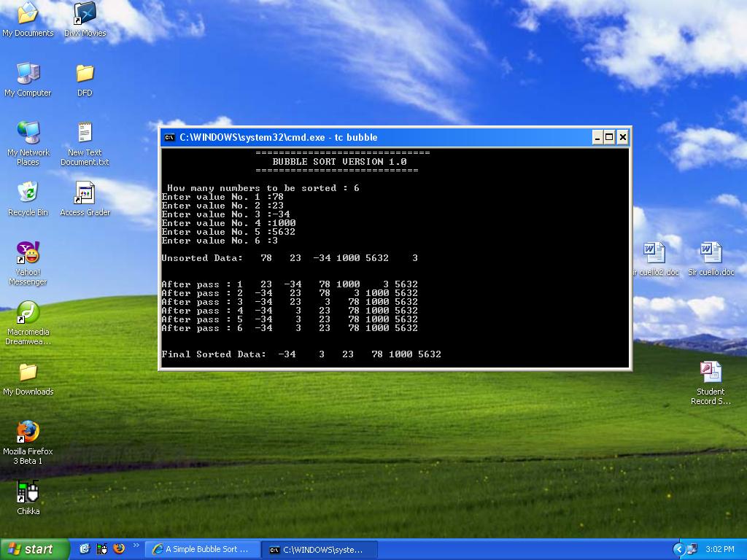
Task: Open the DFD folder
Action: click(85, 79)
